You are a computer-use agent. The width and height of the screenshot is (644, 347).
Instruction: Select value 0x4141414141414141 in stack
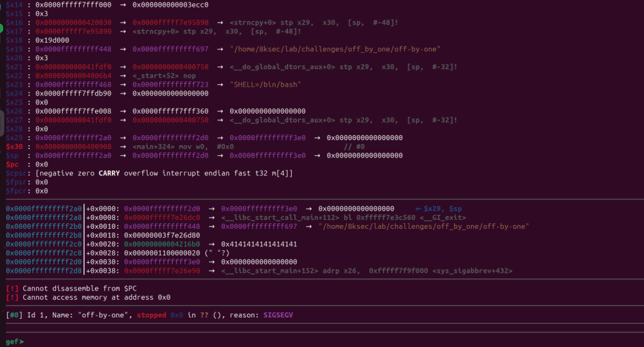click(x=258, y=244)
